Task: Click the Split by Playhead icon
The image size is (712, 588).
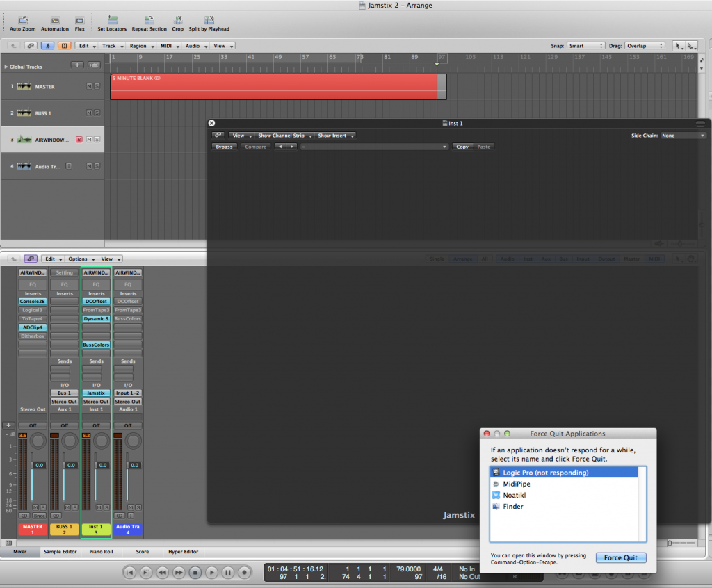Action: coord(209,21)
